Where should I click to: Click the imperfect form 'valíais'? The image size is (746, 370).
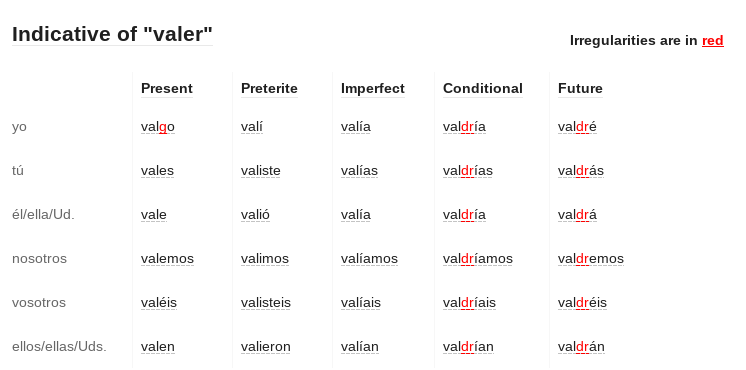click(361, 303)
